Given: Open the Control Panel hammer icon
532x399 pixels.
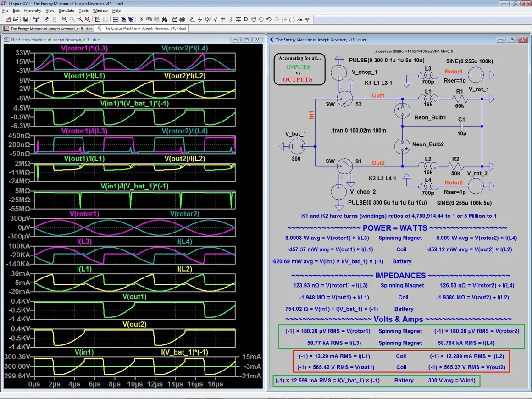Looking at the screenshot, I should tap(36, 19).
